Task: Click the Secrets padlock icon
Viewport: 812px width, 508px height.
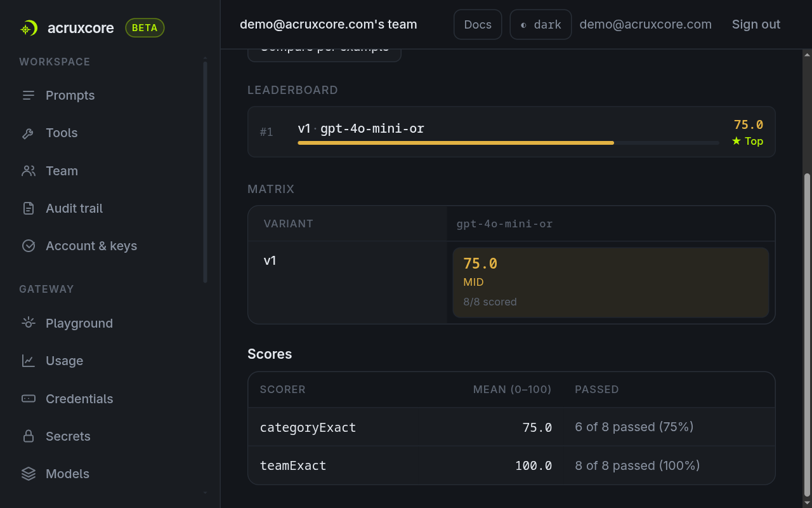Action: [29, 436]
